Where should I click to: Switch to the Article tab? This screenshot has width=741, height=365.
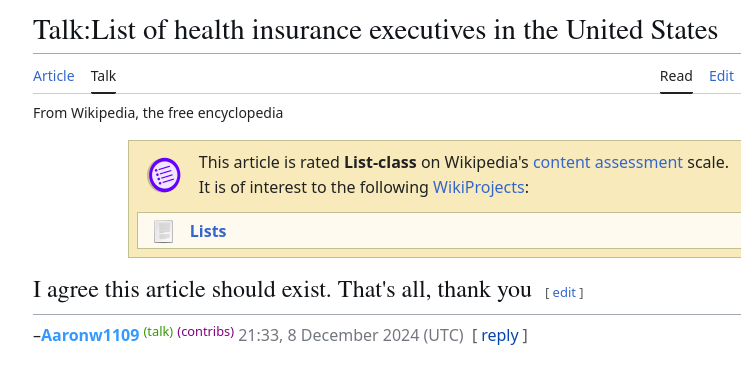point(53,76)
